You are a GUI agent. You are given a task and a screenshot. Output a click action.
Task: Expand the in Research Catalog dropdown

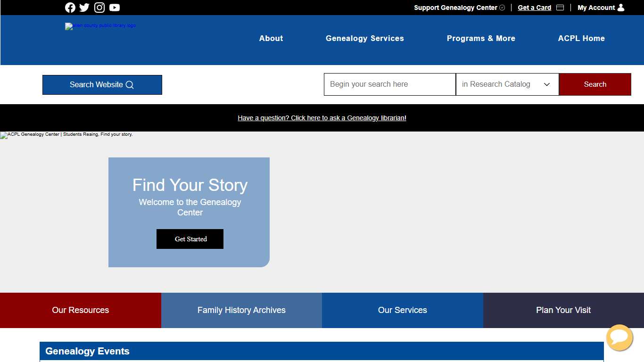coord(507,84)
